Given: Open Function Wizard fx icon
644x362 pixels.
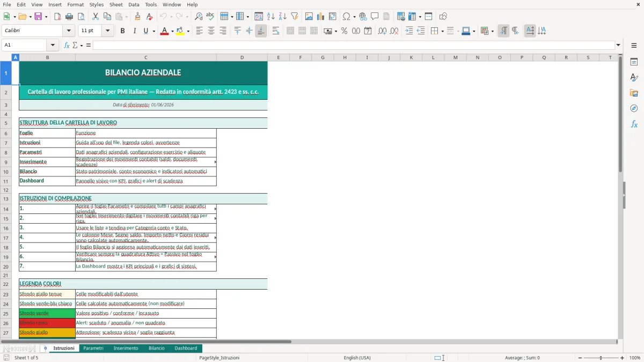Looking at the screenshot, I should pos(67,45).
